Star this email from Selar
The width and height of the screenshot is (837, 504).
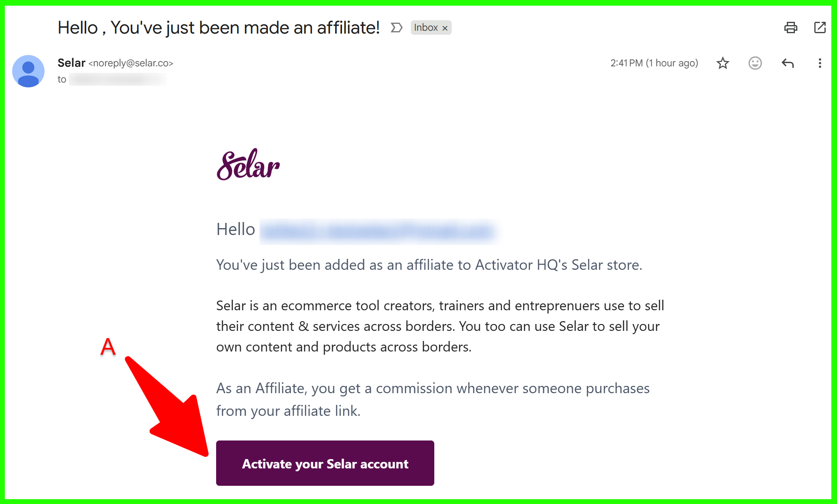coord(722,63)
